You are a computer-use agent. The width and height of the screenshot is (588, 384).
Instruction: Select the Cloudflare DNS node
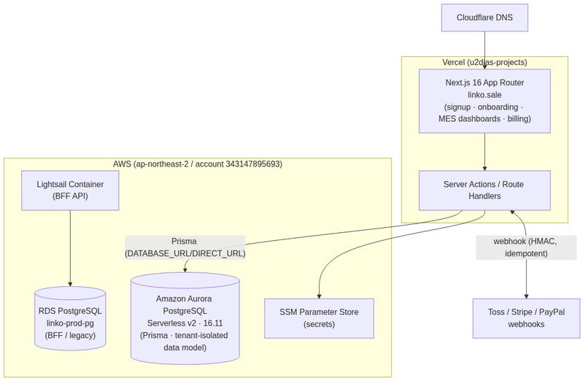[484, 18]
